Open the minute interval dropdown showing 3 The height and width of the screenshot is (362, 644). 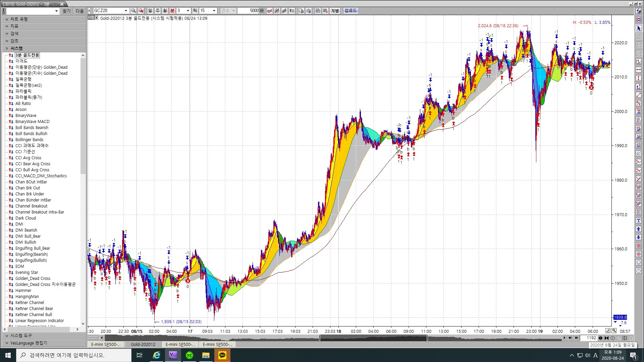188,11
